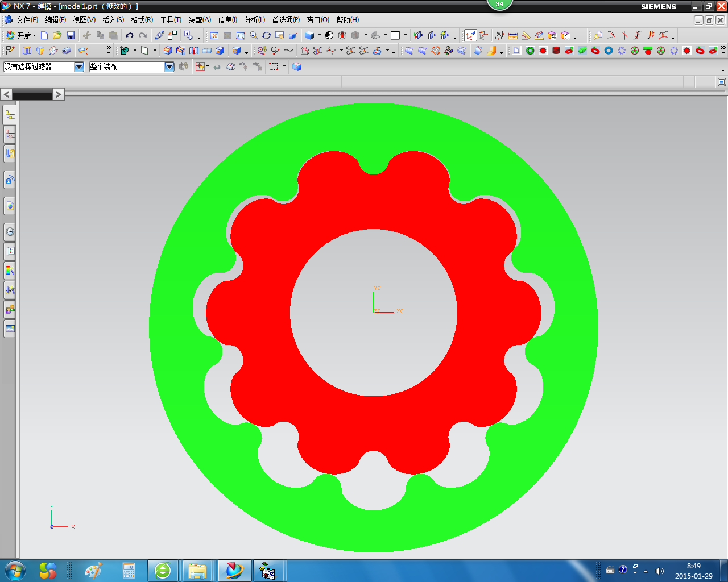Select the blue ring gear toolbox icon
The width and height of the screenshot is (728, 582).
pos(609,51)
